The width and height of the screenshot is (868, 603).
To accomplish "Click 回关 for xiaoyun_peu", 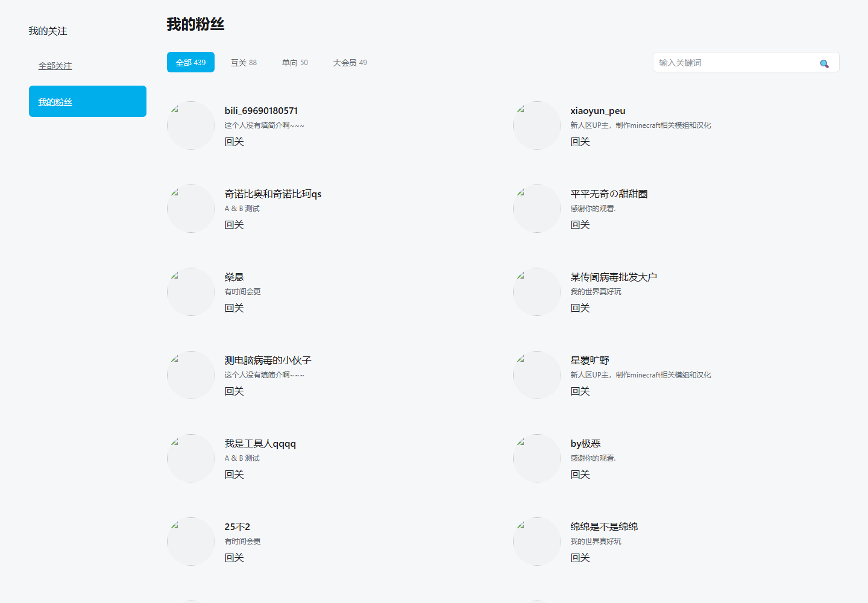I will pyautogui.click(x=580, y=142).
